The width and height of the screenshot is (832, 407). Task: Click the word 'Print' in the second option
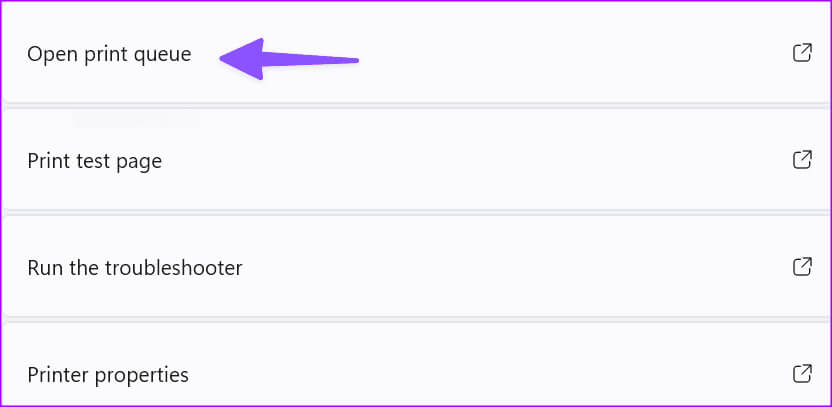point(46,161)
